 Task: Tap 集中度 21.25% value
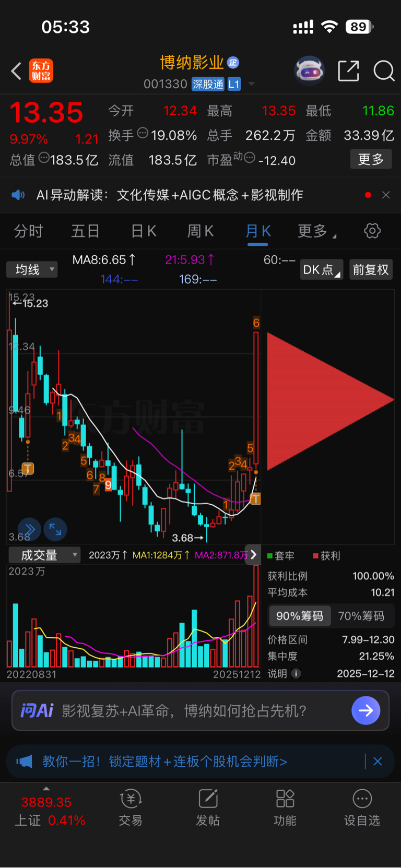pos(376,656)
